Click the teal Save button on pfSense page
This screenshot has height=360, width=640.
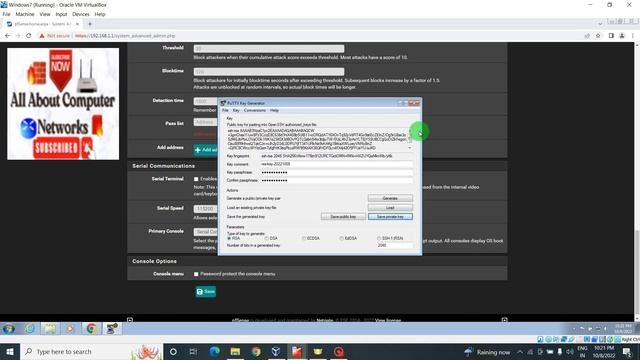[x=206, y=291]
